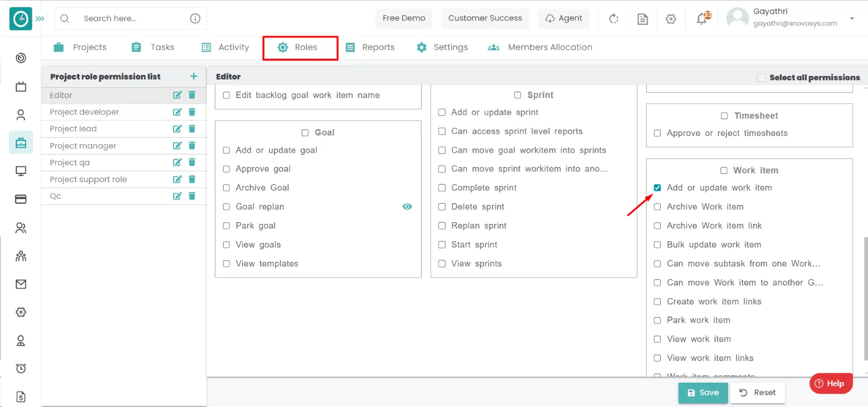Image resolution: width=868 pixels, height=407 pixels.
Task: Switch to the Projects tab
Action: click(x=80, y=47)
